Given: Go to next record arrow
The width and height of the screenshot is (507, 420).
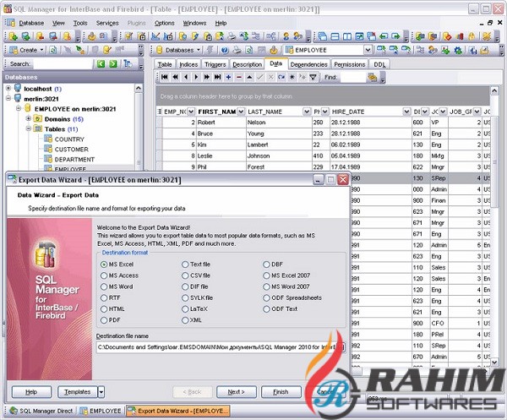Looking at the screenshot, I should [196, 77].
